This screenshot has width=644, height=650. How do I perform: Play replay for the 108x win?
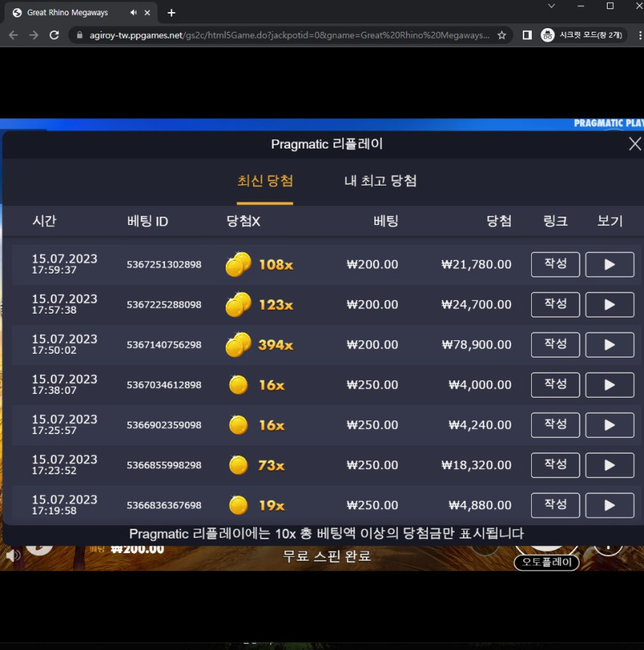(609, 264)
